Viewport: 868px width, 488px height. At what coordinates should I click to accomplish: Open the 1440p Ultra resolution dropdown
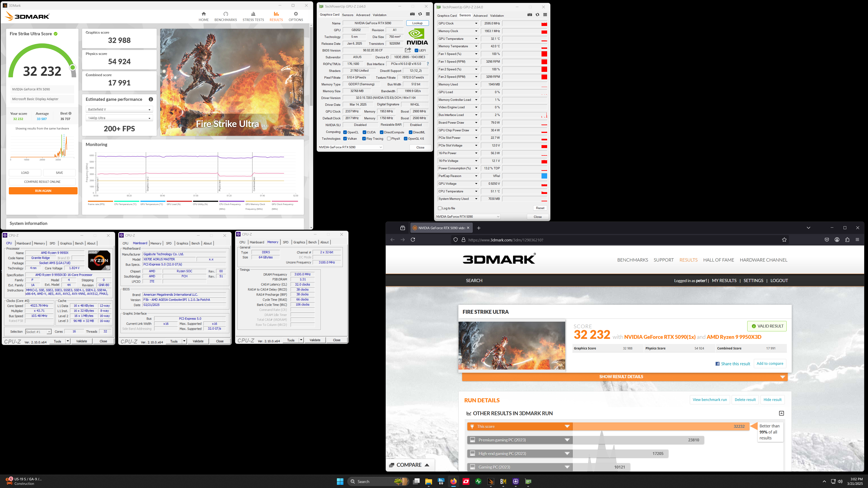click(x=119, y=118)
